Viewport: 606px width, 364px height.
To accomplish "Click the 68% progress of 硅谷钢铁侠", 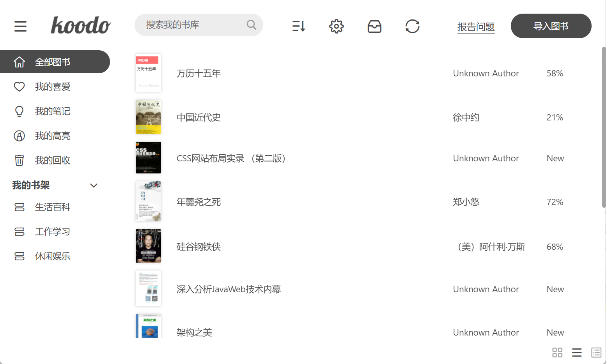I will [555, 247].
